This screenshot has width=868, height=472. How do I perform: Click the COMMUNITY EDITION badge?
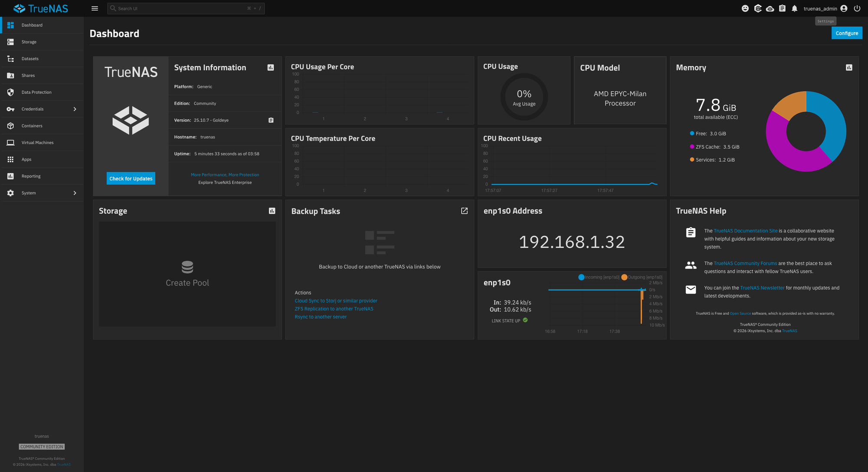[x=42, y=446]
